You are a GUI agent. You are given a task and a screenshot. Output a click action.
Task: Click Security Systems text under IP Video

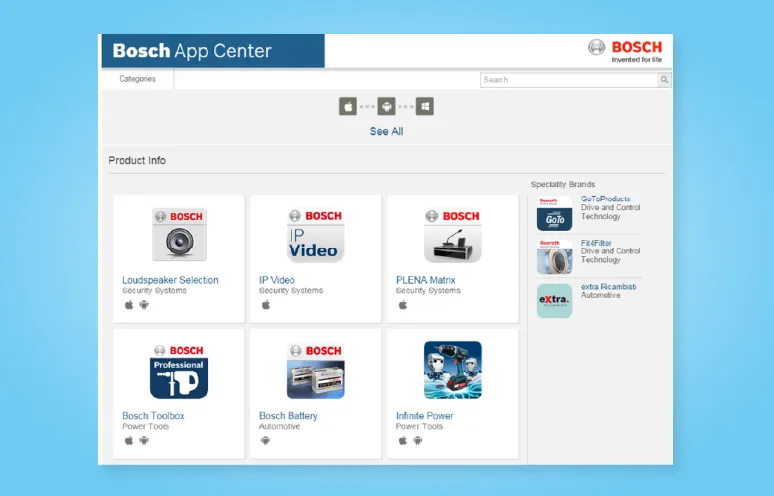pyautogui.click(x=291, y=291)
